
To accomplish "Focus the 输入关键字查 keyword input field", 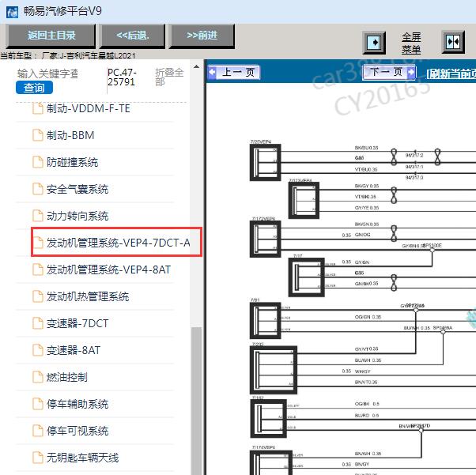I will click(47, 74).
